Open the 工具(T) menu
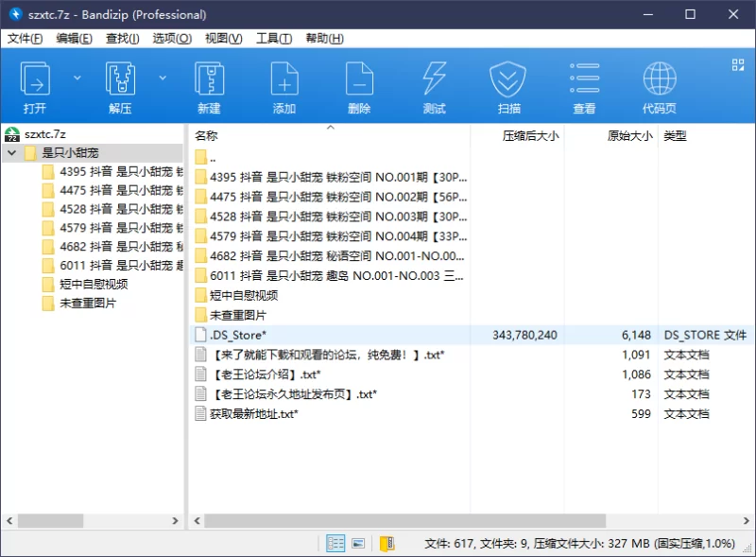Image resolution: width=756 pixels, height=557 pixels. [274, 39]
